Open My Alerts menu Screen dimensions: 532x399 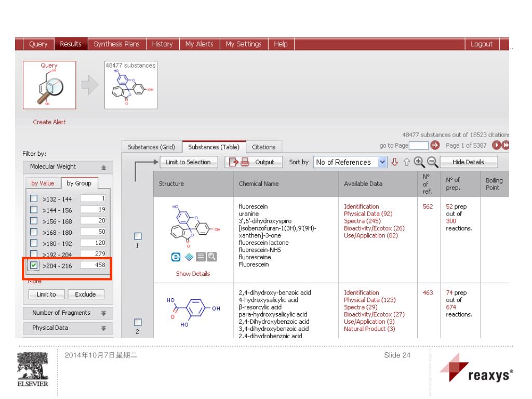click(199, 44)
